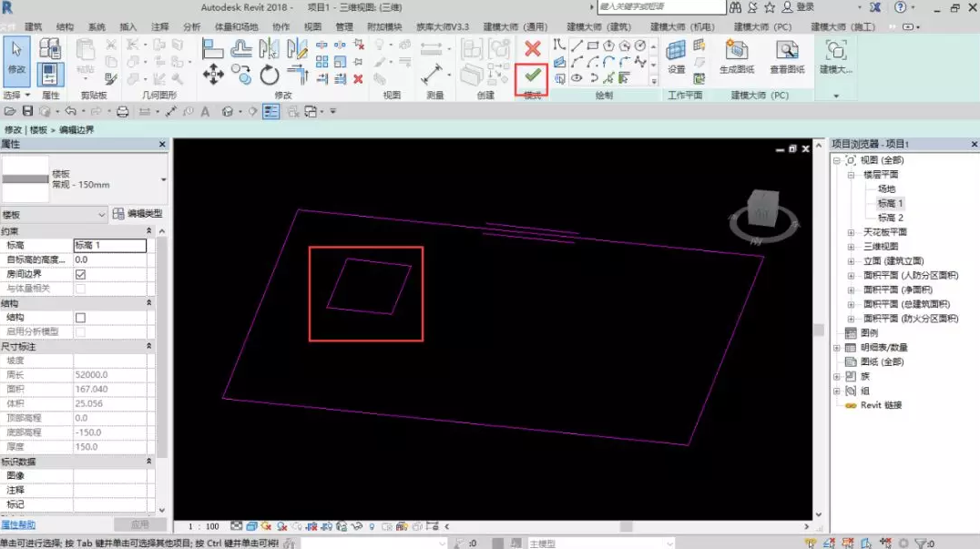
Task: Open the 标高 1 floor plan in project browser
Action: click(x=890, y=203)
